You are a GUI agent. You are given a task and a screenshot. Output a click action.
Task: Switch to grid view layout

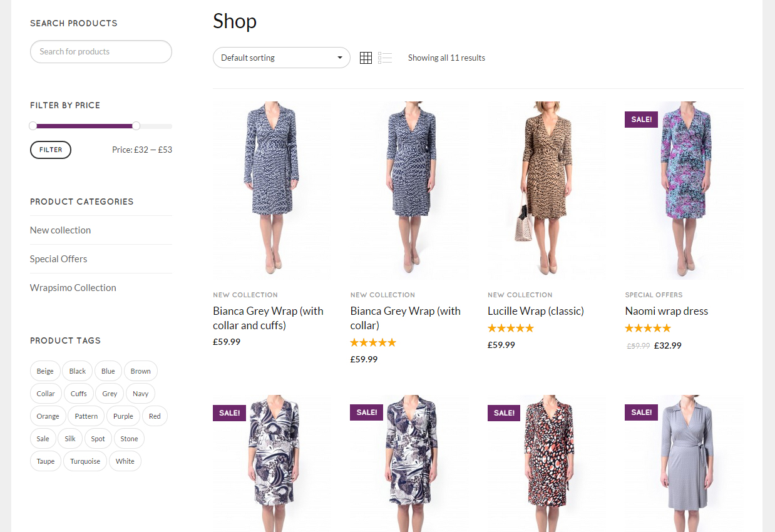(366, 58)
